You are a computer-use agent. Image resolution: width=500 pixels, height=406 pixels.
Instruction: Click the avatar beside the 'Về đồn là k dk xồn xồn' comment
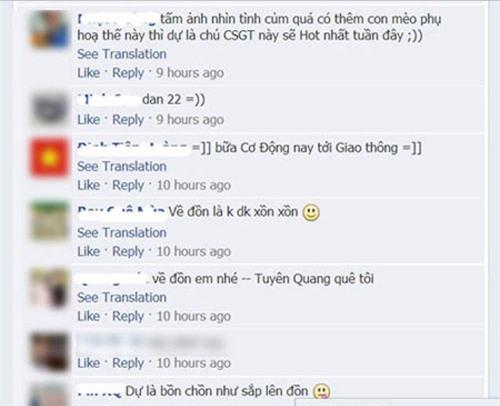49,221
